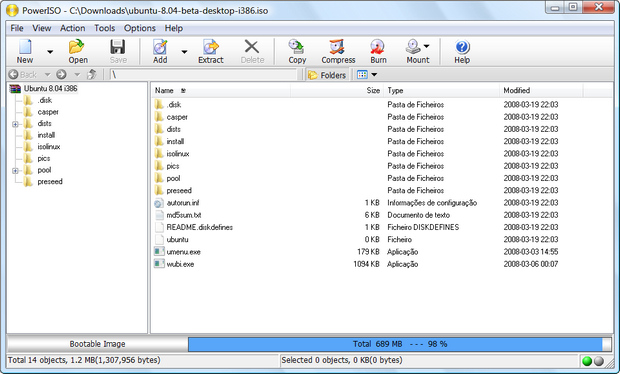The height and width of the screenshot is (374, 620).
Task: Click the Add files toolbar icon
Action: 160,47
